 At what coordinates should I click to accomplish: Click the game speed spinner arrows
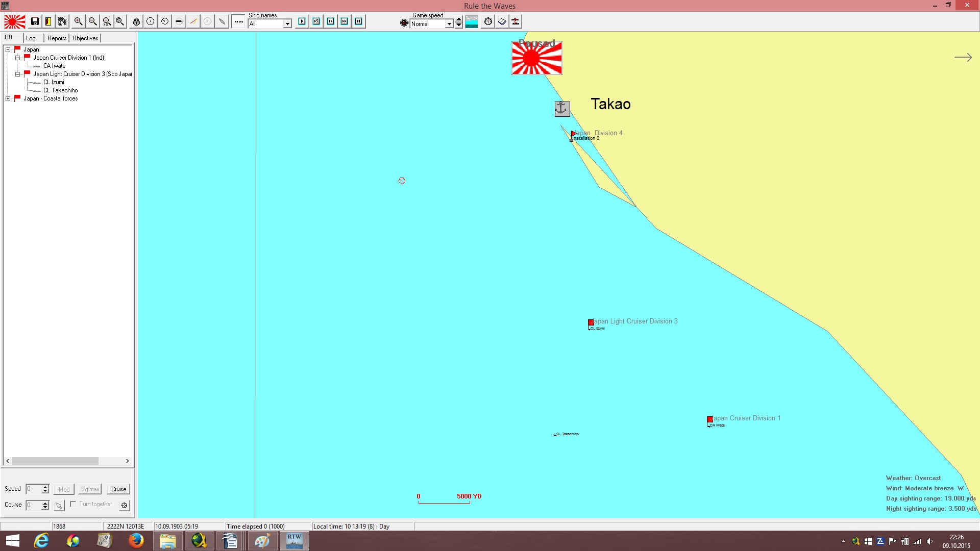point(459,22)
